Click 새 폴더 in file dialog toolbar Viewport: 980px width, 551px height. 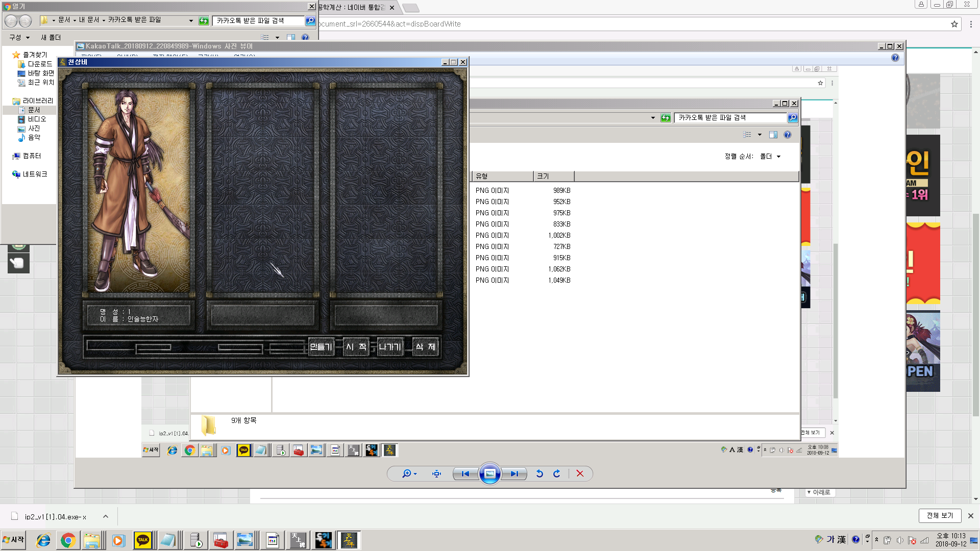click(x=51, y=37)
